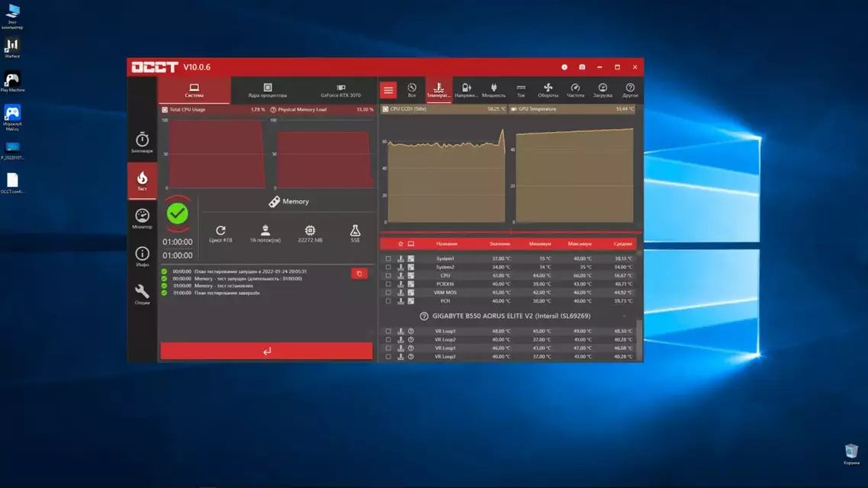Take a screenshot with the camera icon
This screenshot has width=868, height=488.
point(582,67)
